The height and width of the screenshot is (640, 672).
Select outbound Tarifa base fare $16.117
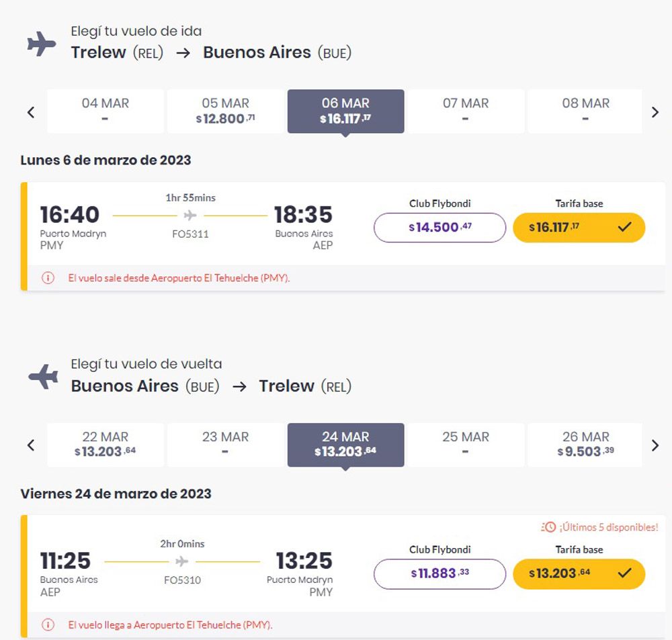[578, 228]
